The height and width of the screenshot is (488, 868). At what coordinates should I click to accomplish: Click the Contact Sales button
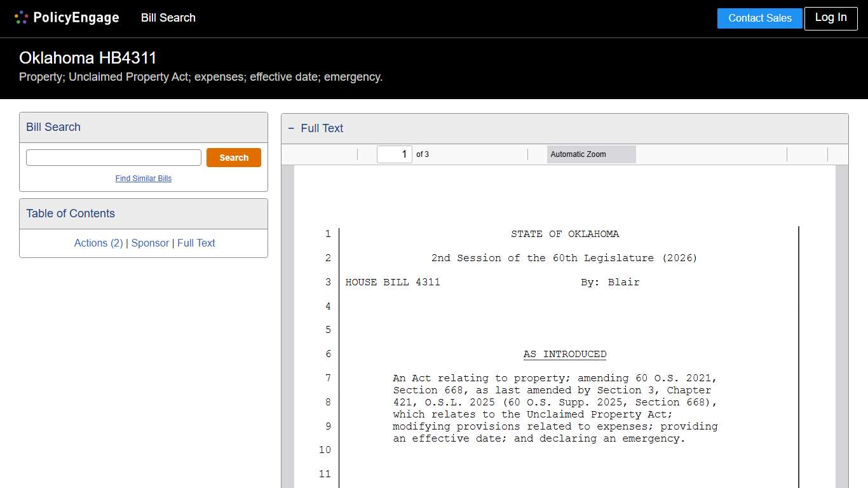759,18
